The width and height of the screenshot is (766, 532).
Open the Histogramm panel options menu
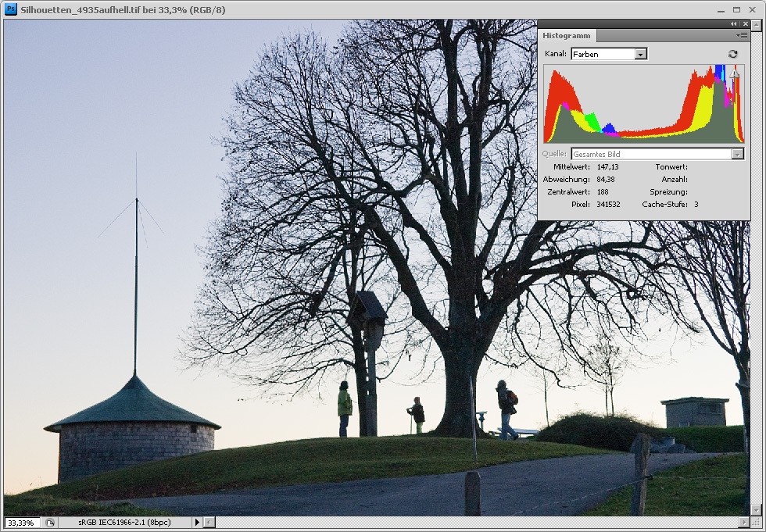[742, 36]
